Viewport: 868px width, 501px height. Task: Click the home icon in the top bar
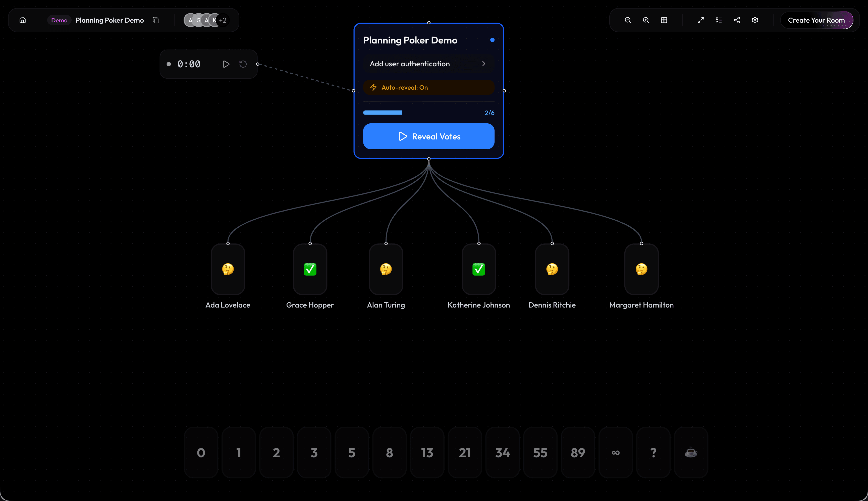click(x=22, y=20)
